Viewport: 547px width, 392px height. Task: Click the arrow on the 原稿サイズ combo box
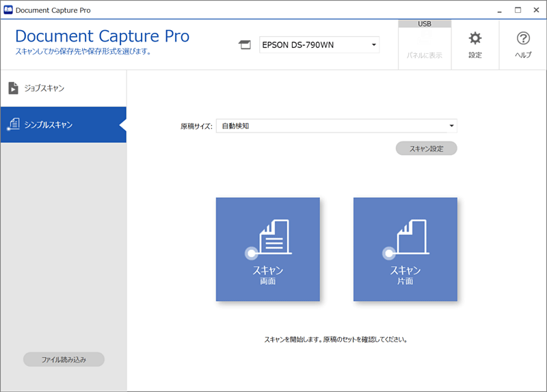(451, 126)
